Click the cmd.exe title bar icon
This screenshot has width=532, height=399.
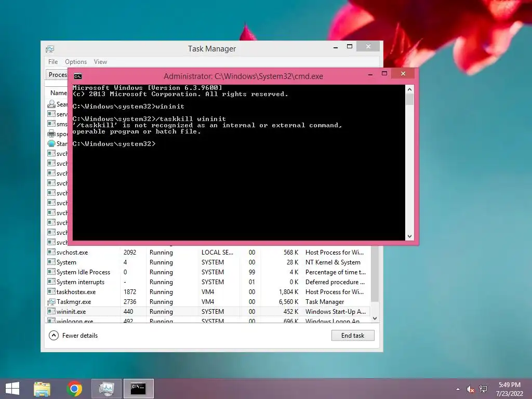(x=78, y=76)
